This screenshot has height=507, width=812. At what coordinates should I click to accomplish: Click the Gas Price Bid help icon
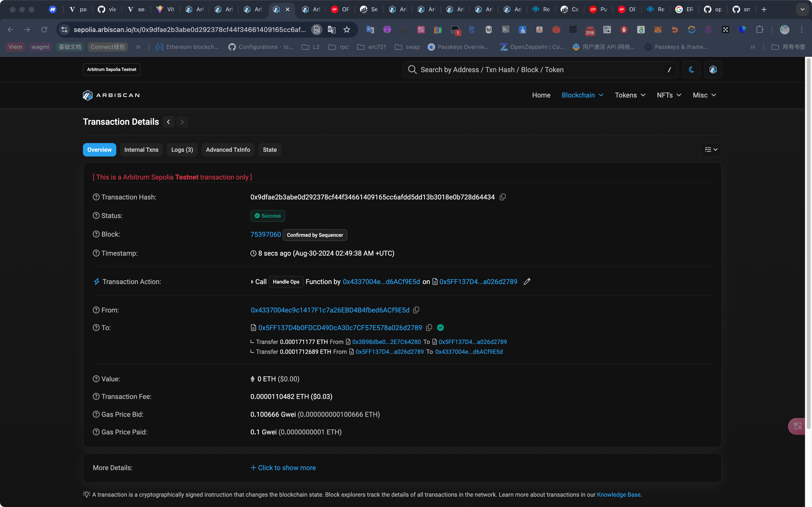[96, 414]
